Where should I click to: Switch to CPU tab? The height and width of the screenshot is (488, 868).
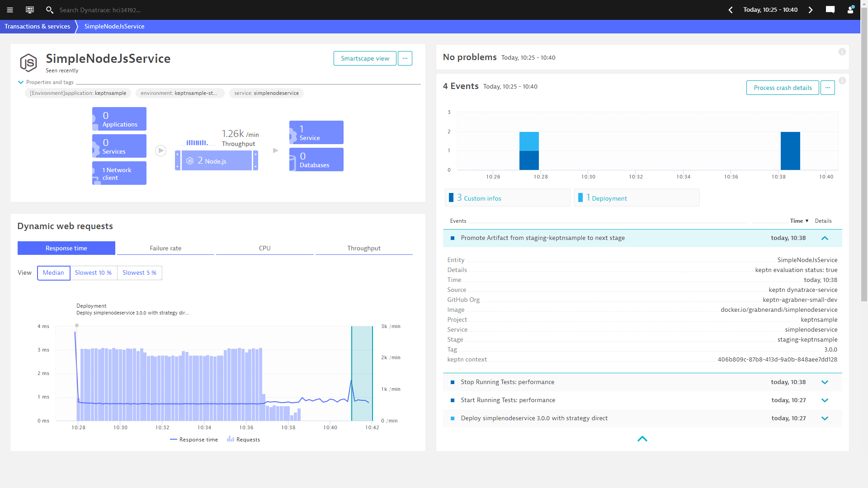click(x=265, y=248)
